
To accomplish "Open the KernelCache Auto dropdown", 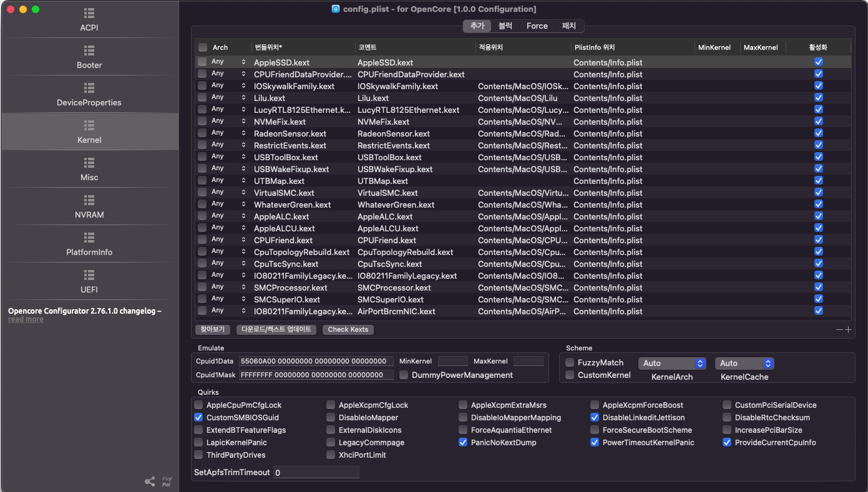I will 744,363.
